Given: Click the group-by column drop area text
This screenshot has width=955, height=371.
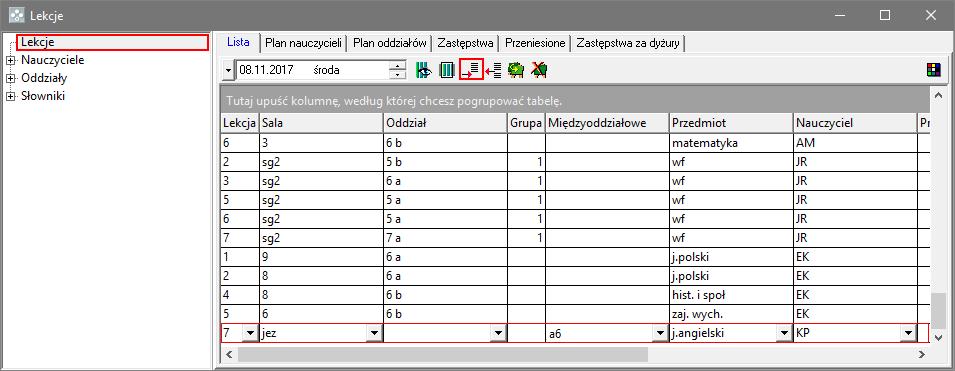Looking at the screenshot, I should click(393, 100).
